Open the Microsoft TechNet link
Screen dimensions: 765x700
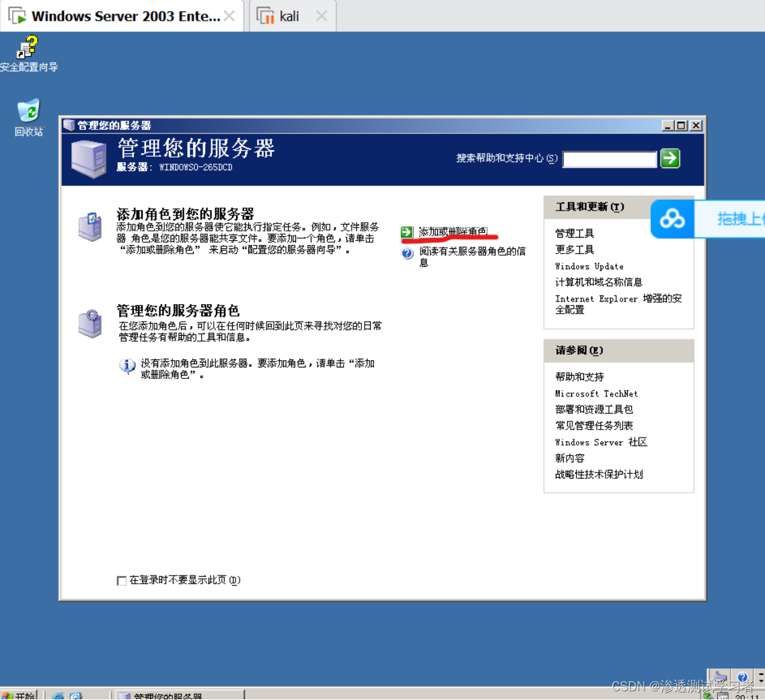(596, 394)
